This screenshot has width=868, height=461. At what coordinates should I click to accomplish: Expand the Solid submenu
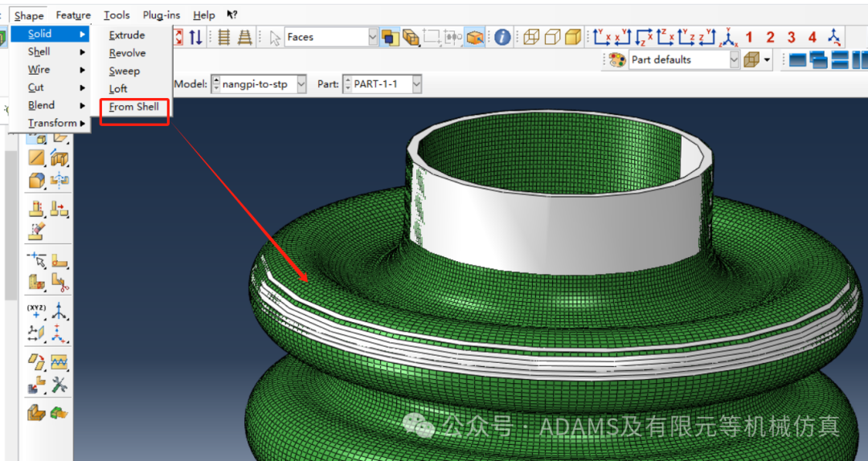point(50,34)
